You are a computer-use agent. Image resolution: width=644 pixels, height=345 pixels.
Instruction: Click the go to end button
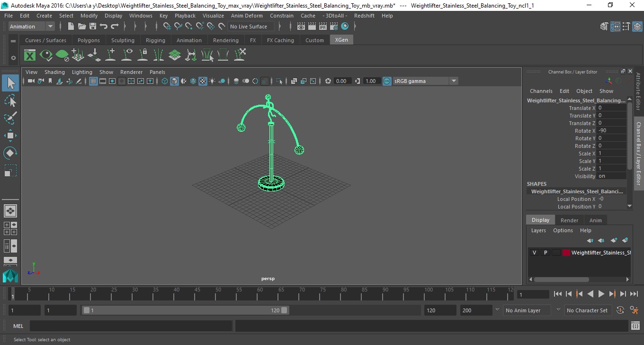pos(634,294)
